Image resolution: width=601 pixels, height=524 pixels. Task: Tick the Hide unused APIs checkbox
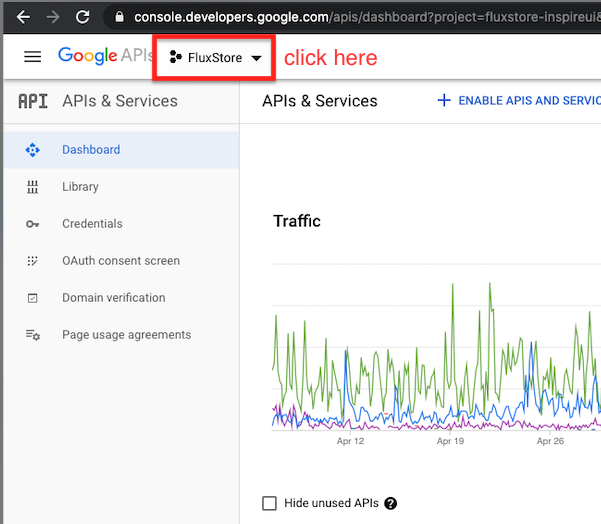(x=269, y=503)
